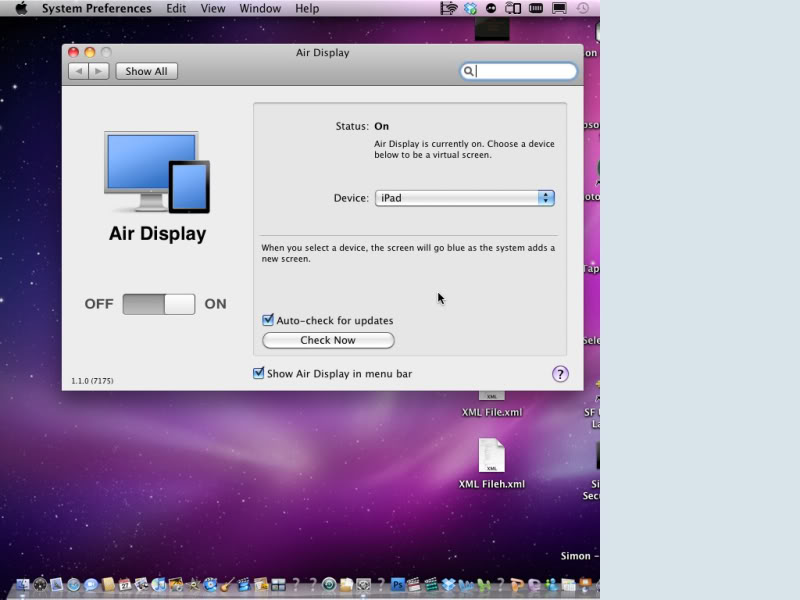Launch iTunes from the Dock
The width and height of the screenshot is (800, 600).
159,585
